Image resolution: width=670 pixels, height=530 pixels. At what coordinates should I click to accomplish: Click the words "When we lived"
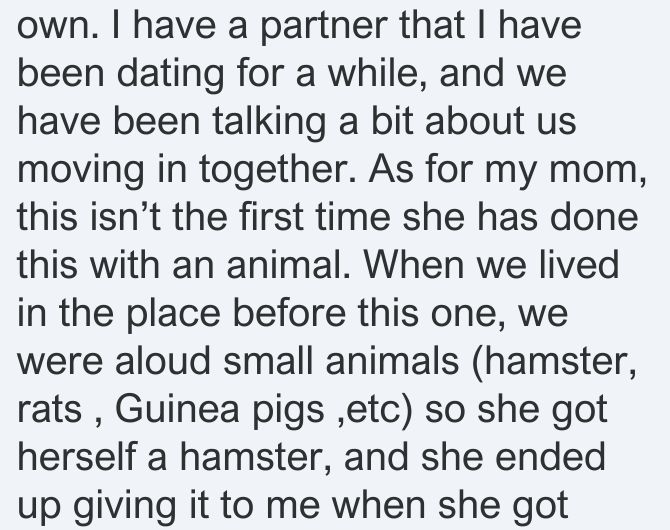491,265
